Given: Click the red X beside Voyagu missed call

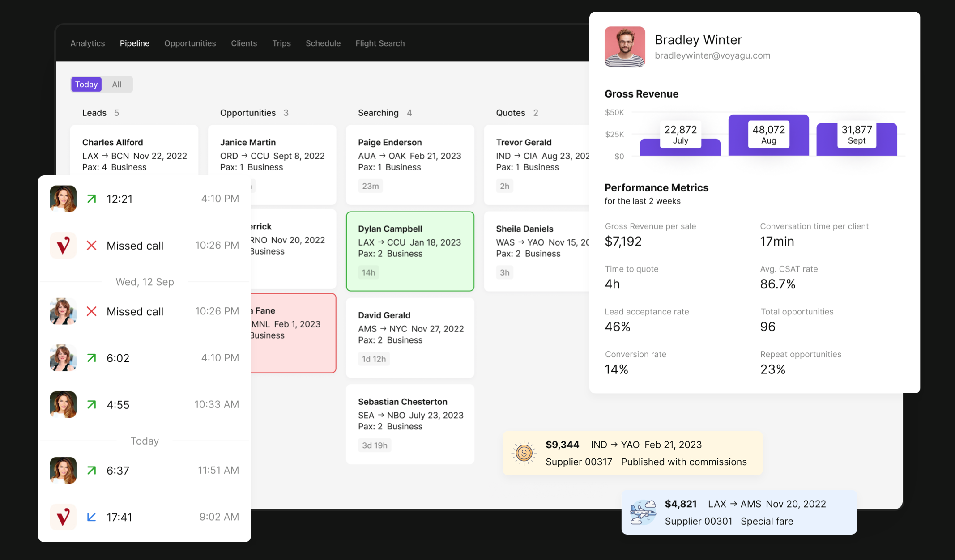Looking at the screenshot, I should tap(92, 246).
